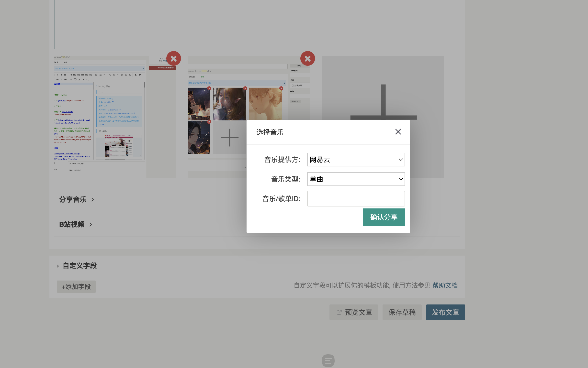The width and height of the screenshot is (588, 368).
Task: Remove the first uploaded screenshot image
Action: click(x=174, y=59)
